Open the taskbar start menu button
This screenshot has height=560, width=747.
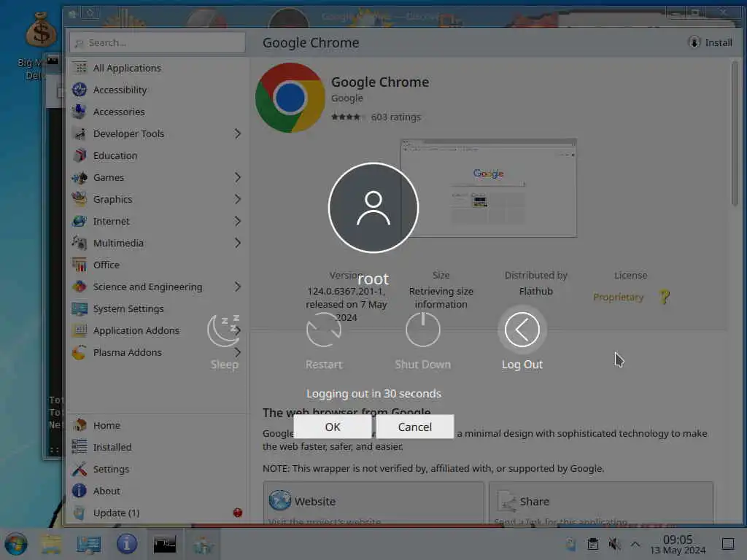(x=16, y=544)
